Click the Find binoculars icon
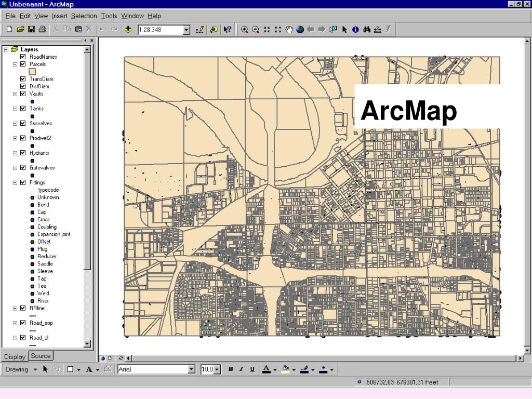This screenshot has height=399, width=532. point(366,30)
